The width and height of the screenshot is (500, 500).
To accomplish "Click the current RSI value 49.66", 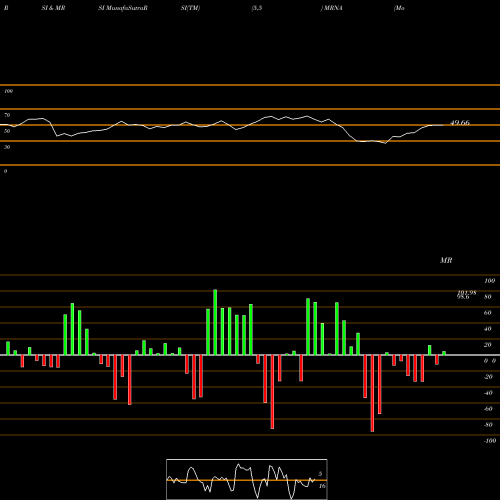I will pos(460,123).
